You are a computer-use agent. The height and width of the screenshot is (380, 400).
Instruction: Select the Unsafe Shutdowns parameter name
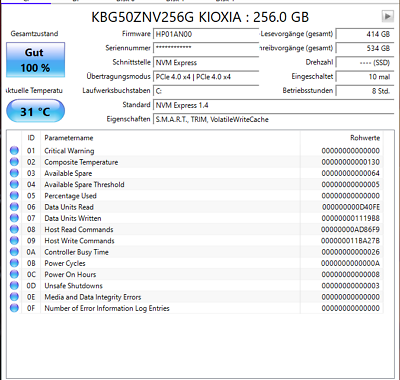pos(74,286)
